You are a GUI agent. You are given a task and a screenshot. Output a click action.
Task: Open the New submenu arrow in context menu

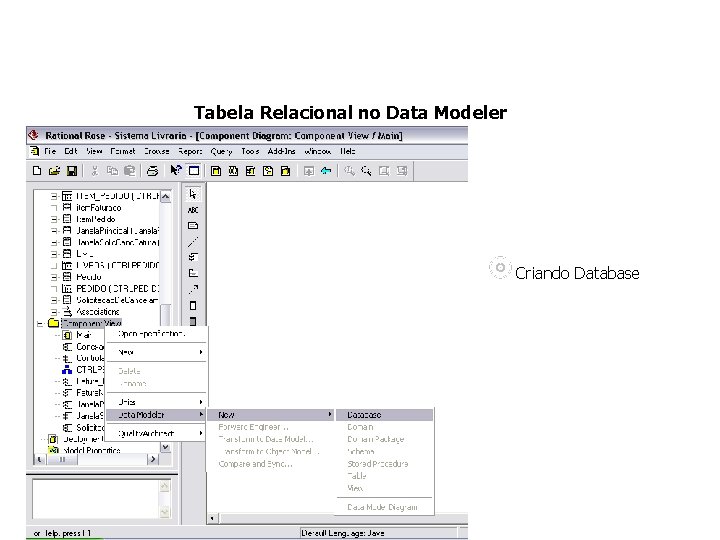[x=201, y=352]
